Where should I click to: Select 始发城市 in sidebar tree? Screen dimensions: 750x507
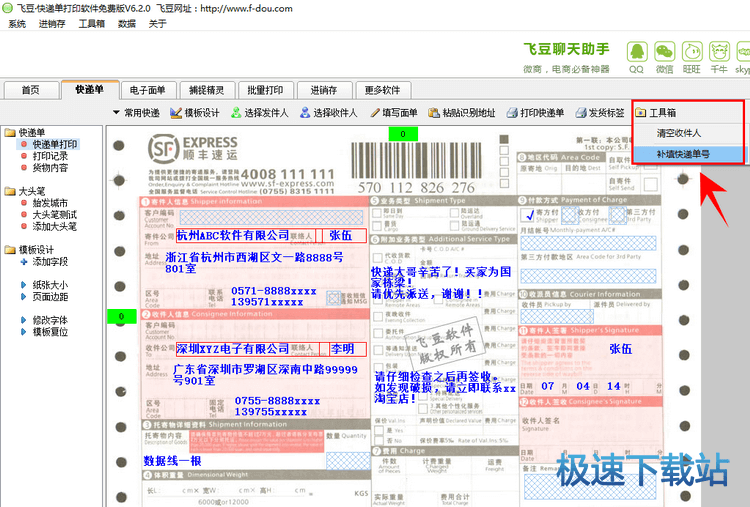[50, 203]
